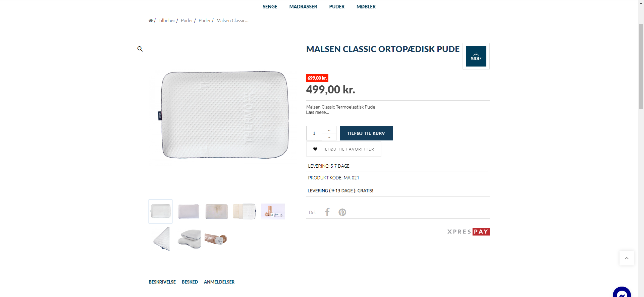This screenshot has height=297, width=644.
Task: Click the magnifier zoom icon on product image
Action: click(140, 49)
